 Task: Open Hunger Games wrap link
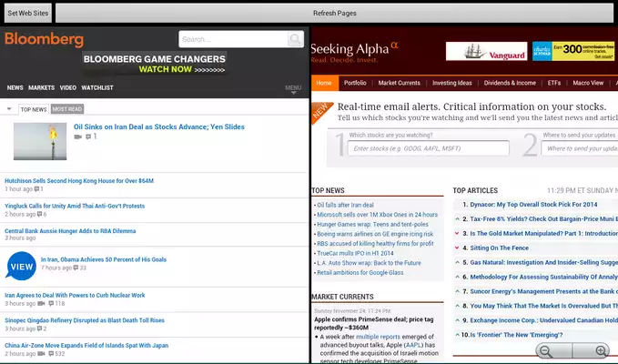pos(372,224)
